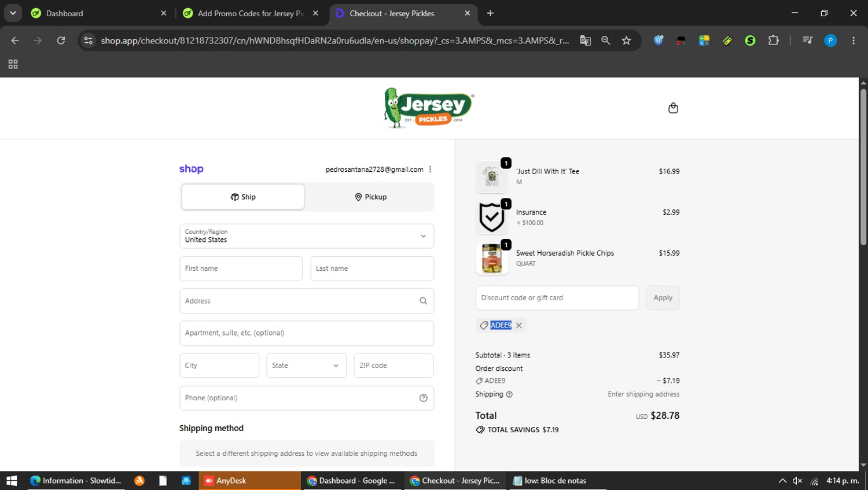This screenshot has height=490, width=868.
Task: Click the Bitwarden shield extension icon
Action: coord(659,40)
